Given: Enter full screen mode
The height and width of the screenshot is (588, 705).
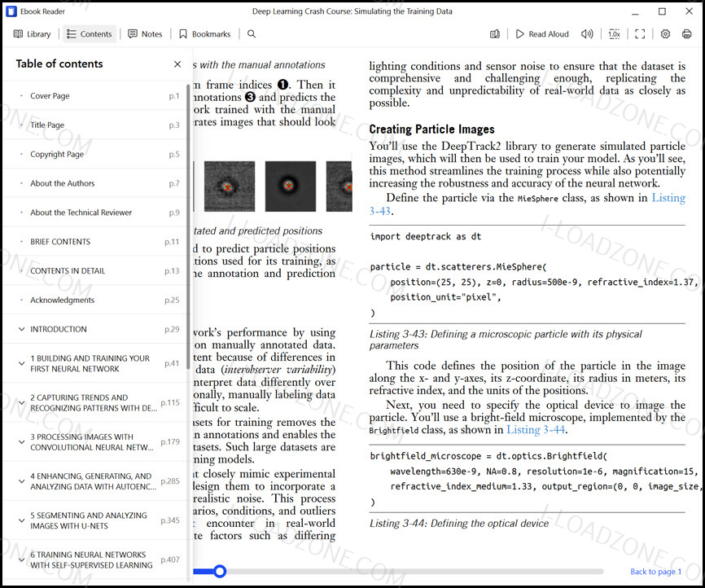Looking at the screenshot, I should pos(640,34).
